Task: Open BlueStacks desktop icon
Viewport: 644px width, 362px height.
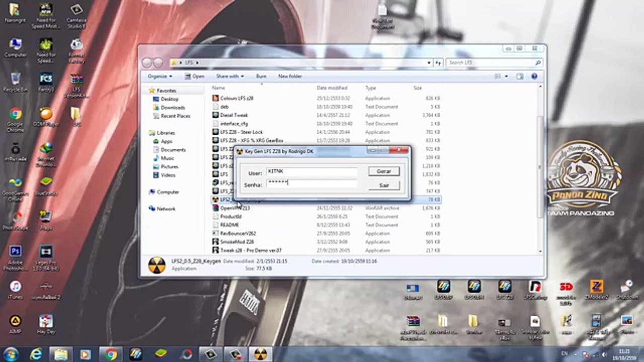Action: click(46, 187)
